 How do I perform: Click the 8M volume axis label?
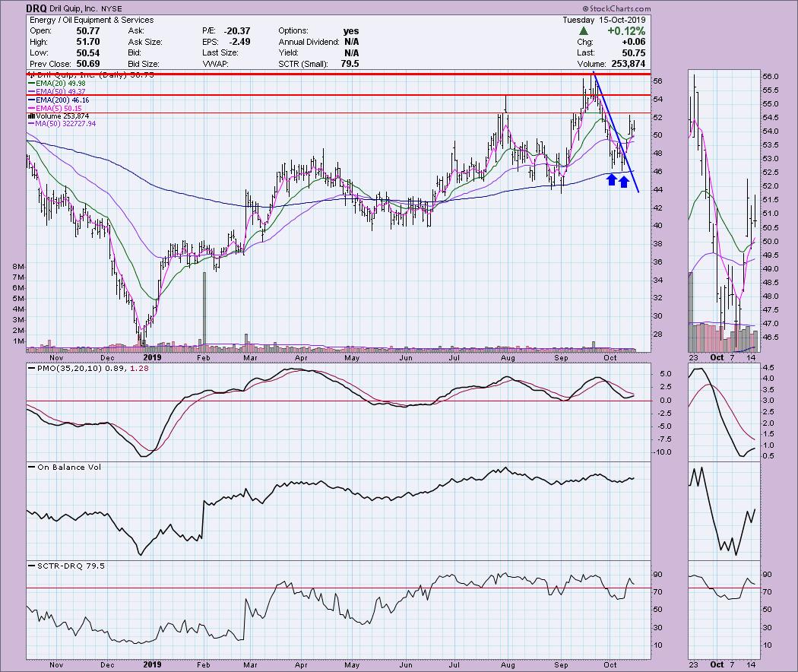[17, 267]
